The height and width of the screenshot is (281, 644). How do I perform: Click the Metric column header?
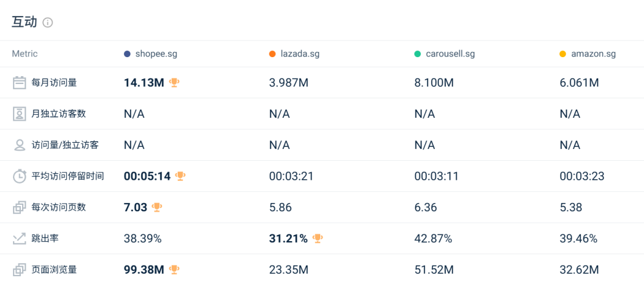pos(24,54)
